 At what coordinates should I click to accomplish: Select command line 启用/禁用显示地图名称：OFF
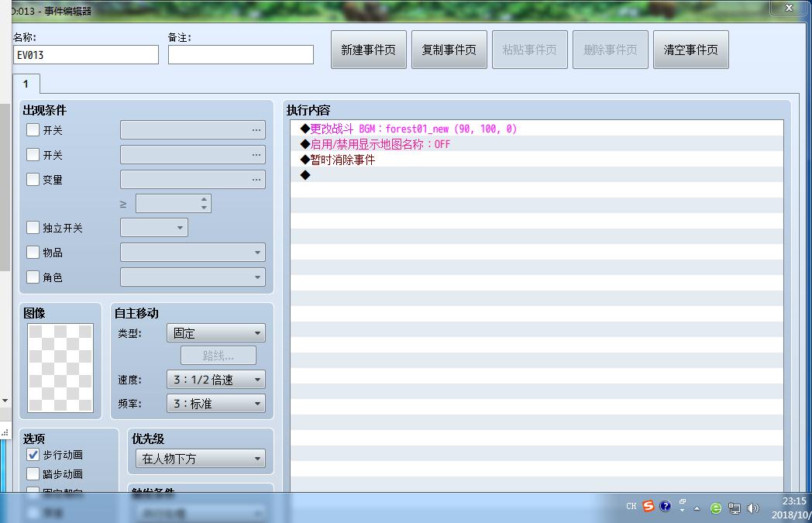[x=537, y=144]
